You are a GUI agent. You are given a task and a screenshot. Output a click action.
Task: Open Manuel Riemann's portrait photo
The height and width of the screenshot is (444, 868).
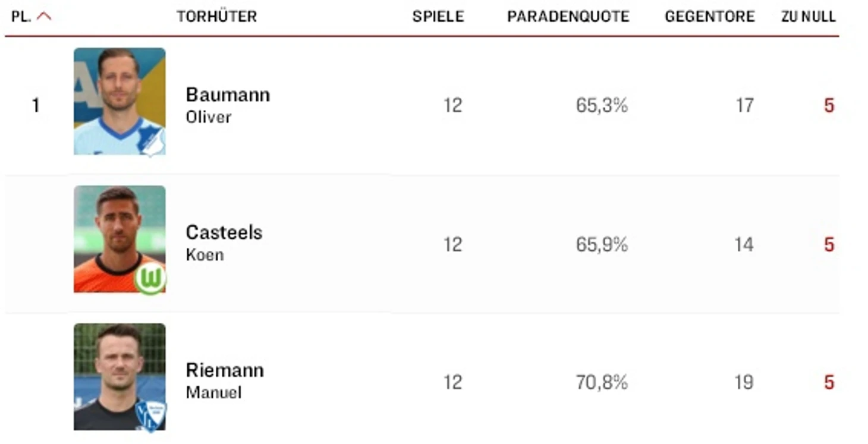119,377
